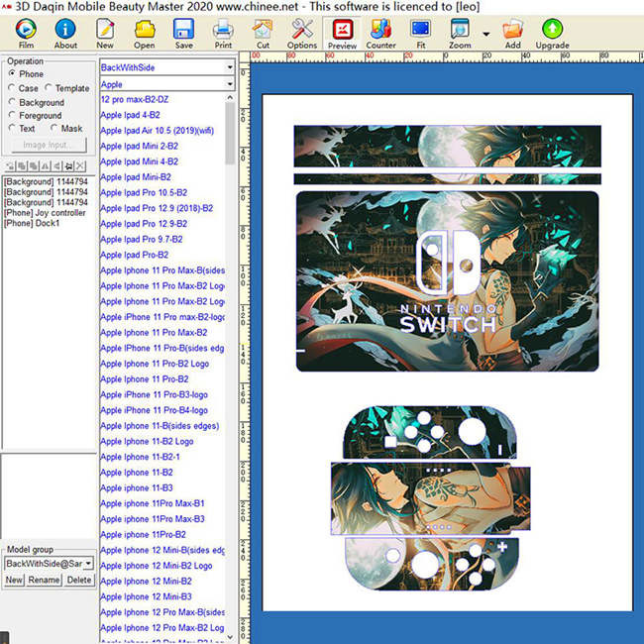This screenshot has width=644, height=644.
Task: Select model Apple Iphone 11-B2 Logo
Action: pos(147,442)
